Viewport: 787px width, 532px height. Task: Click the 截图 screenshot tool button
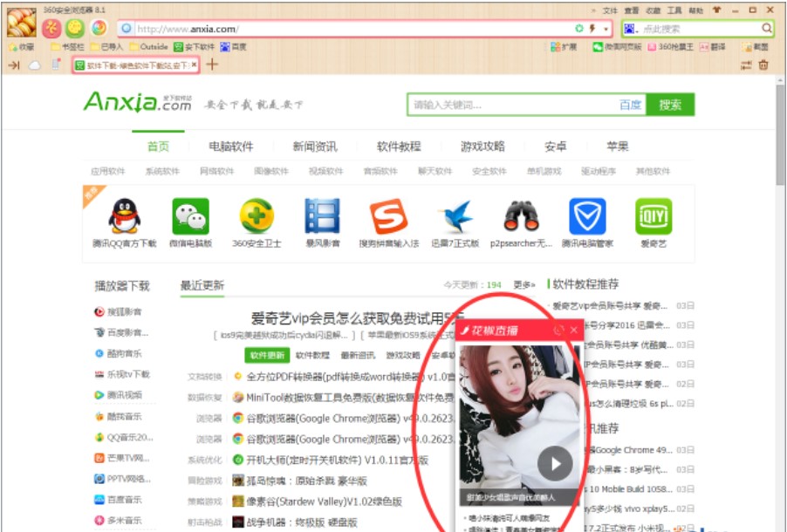[x=756, y=47]
